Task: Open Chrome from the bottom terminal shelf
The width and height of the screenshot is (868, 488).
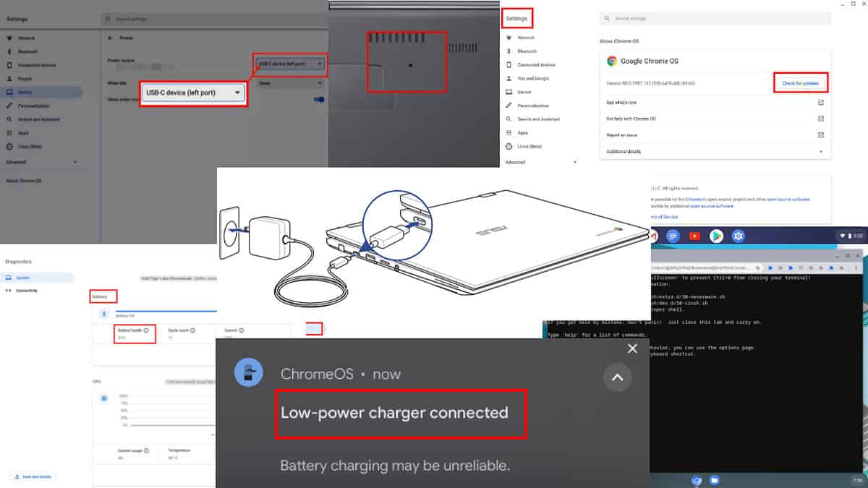Action: pyautogui.click(x=697, y=480)
